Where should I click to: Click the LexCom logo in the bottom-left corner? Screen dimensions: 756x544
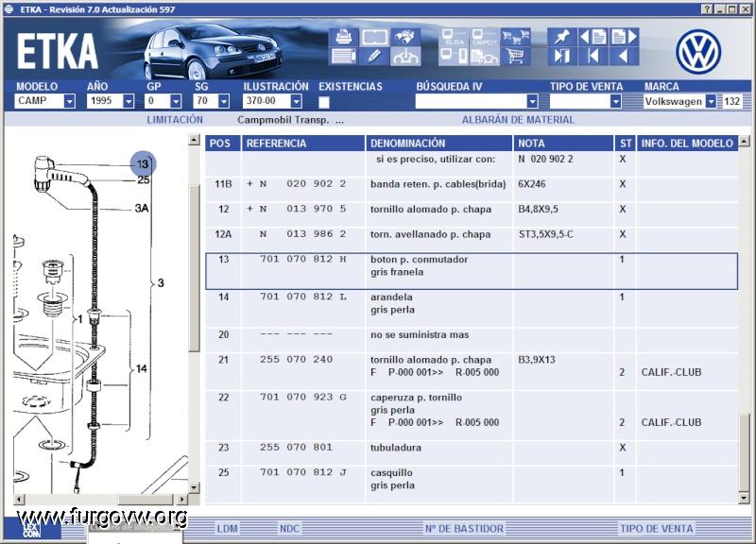click(x=32, y=529)
